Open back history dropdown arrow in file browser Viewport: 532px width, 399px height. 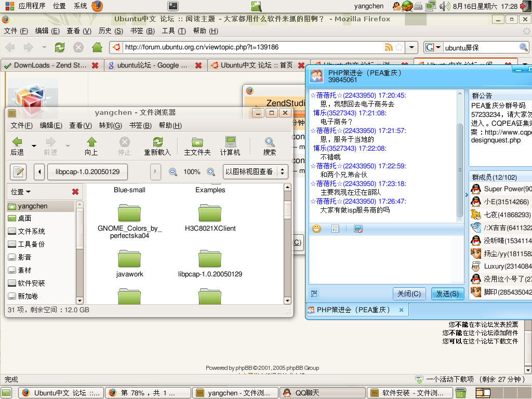click(34, 146)
